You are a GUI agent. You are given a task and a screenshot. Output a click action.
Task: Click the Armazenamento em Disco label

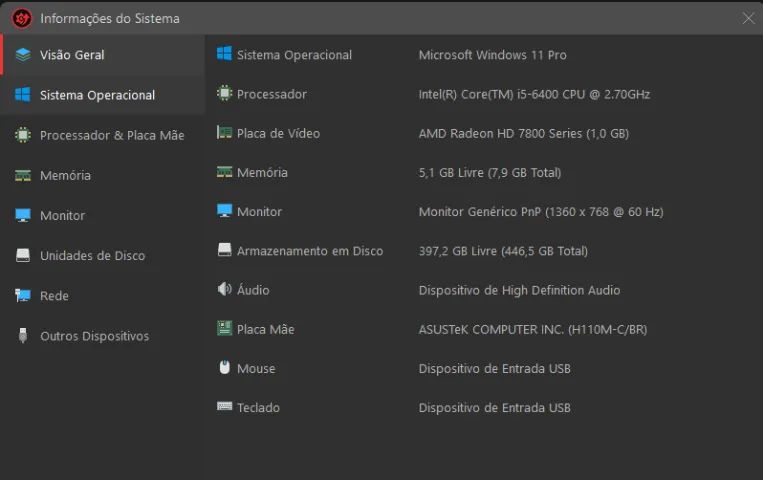[310, 251]
